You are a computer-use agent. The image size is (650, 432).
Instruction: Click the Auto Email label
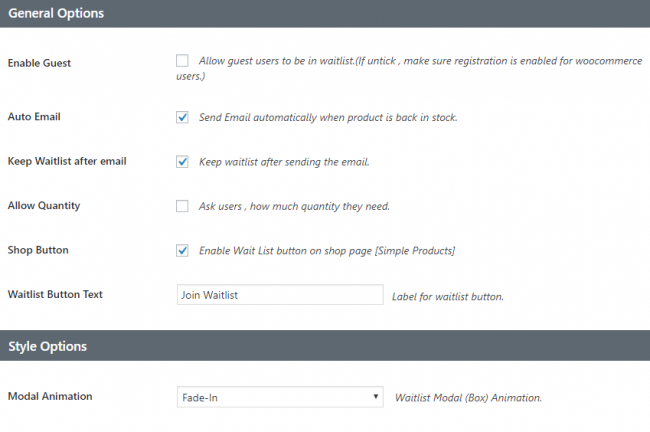[34, 116]
